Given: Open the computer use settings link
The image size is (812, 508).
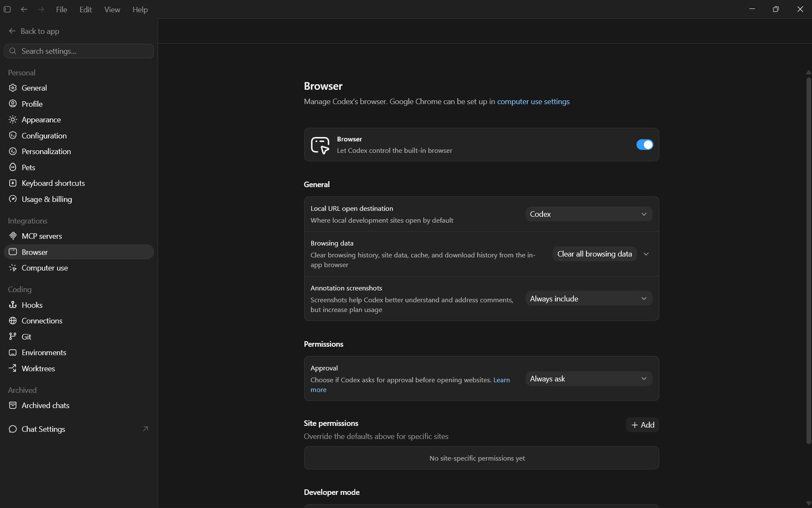Looking at the screenshot, I should (x=533, y=102).
